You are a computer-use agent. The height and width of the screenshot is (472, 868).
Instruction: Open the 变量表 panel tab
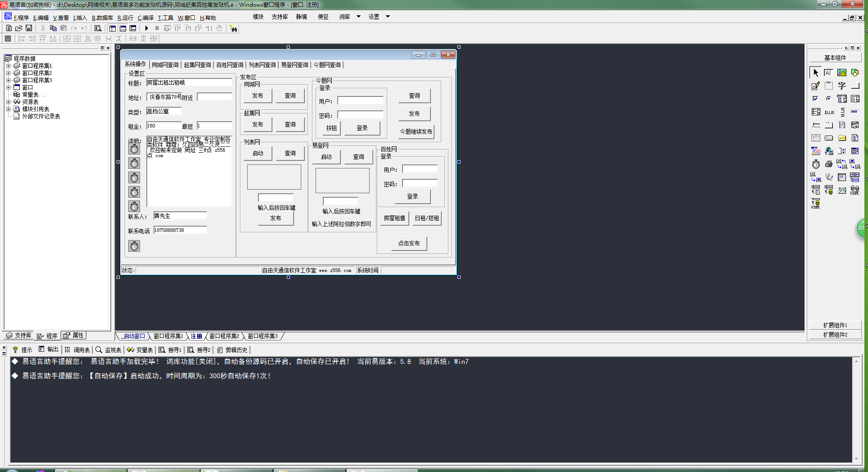pos(140,350)
